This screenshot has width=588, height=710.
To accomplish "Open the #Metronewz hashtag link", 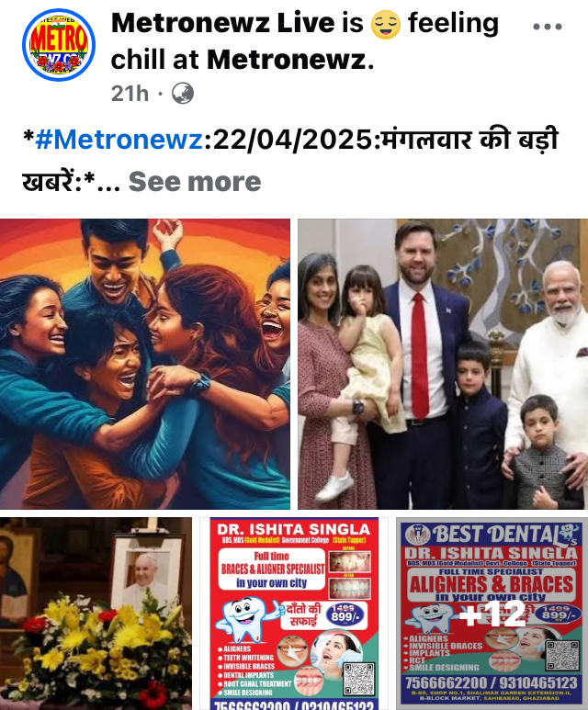I will tap(119, 140).
